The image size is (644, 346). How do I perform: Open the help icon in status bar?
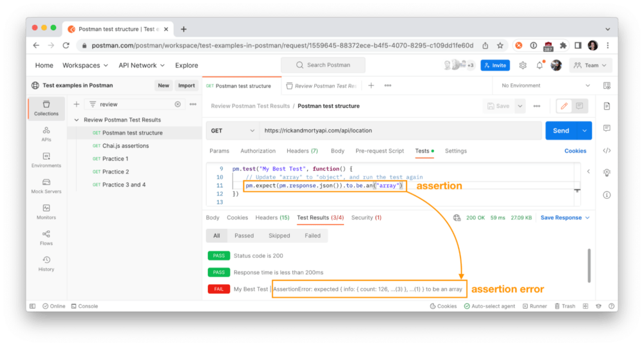[x=612, y=306]
